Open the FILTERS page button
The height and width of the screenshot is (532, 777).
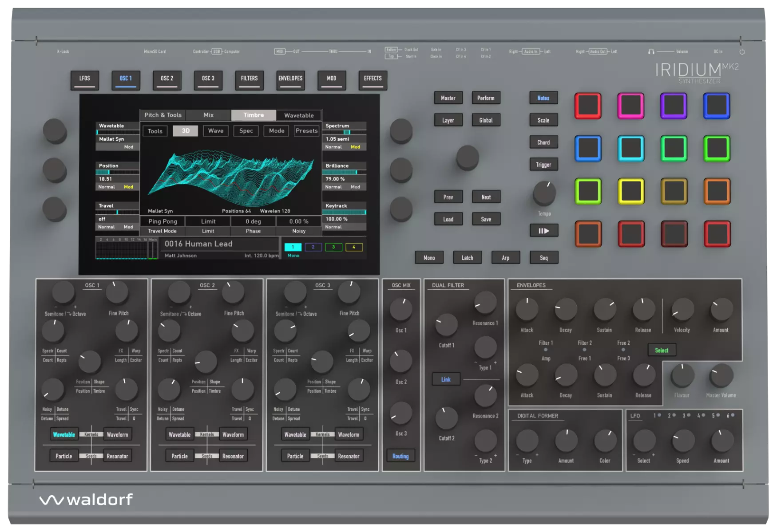(250, 80)
